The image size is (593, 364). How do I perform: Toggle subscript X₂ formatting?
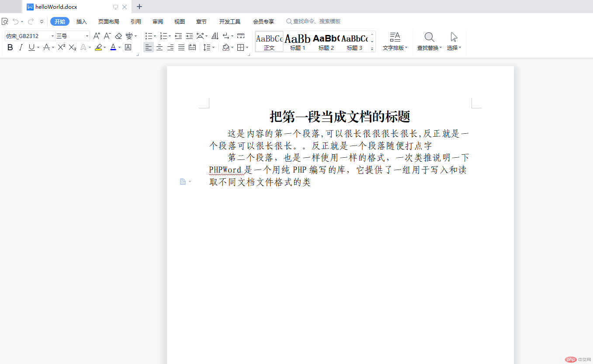(73, 47)
